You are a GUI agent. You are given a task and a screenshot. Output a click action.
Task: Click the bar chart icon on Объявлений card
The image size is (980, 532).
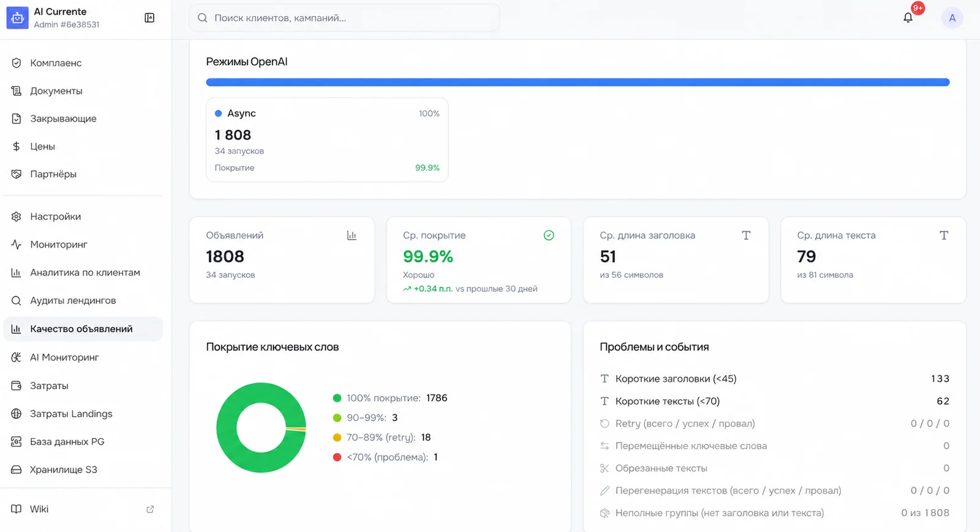(352, 235)
